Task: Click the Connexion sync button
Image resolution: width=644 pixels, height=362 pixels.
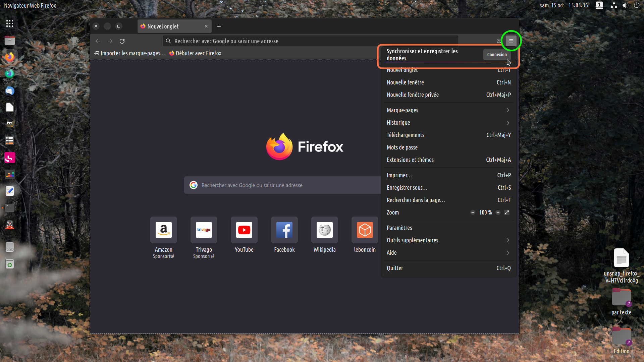Action: (497, 55)
